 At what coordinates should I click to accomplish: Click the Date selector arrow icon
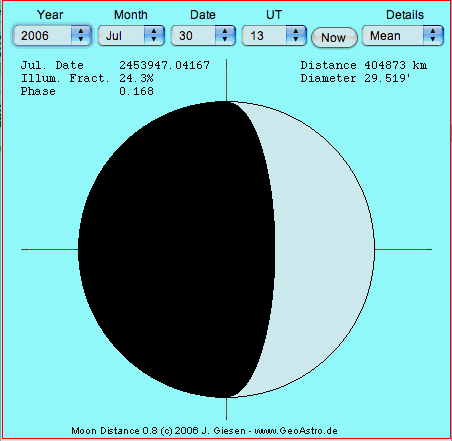tap(225, 35)
